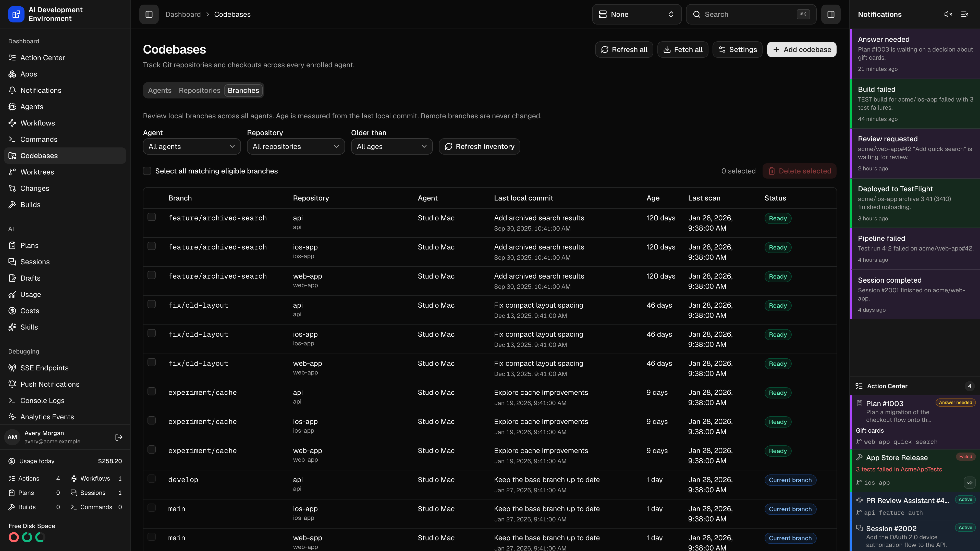Toggle the right panel layout icon
980x551 pixels.
831,15
